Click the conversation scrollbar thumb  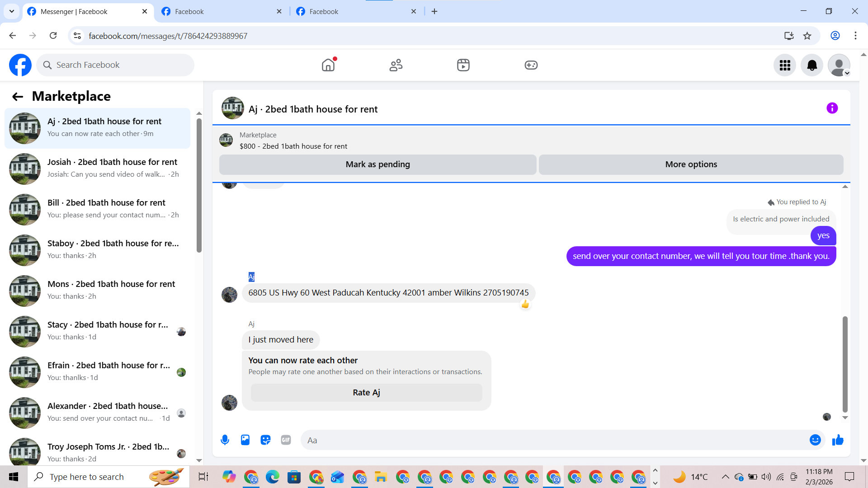pyautogui.click(x=844, y=364)
